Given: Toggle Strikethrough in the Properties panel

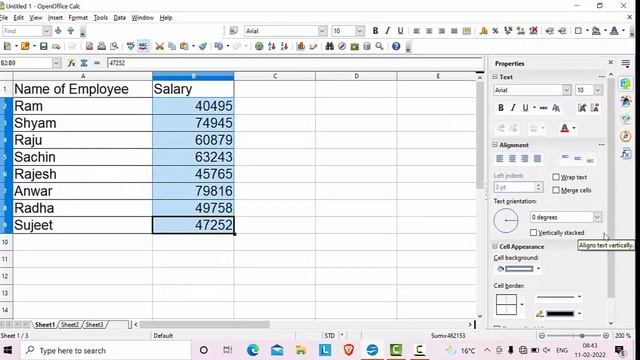Looking at the screenshot, I should pyautogui.click(x=543, y=108).
